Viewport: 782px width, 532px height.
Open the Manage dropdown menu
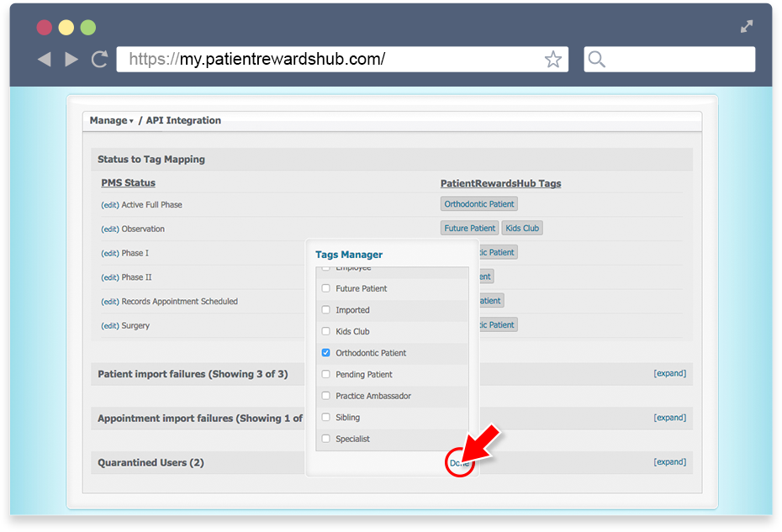pos(111,121)
